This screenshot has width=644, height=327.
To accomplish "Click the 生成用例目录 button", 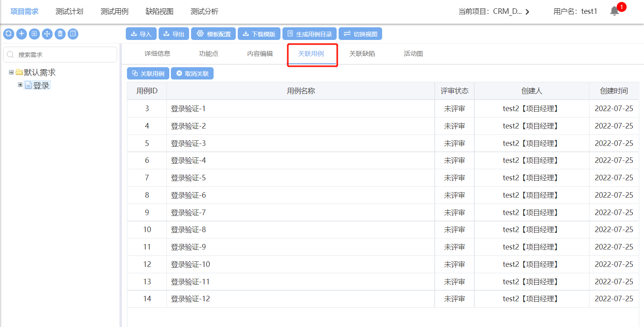I will click(x=309, y=34).
